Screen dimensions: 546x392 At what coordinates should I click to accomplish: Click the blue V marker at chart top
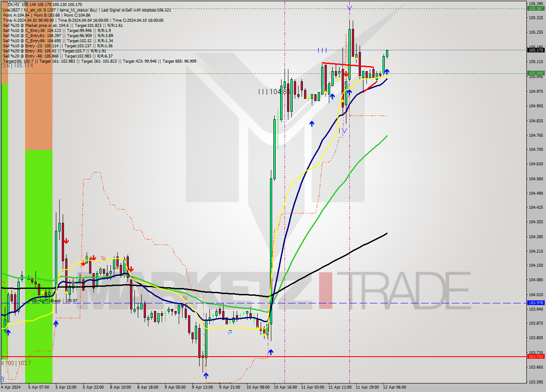click(x=349, y=7)
